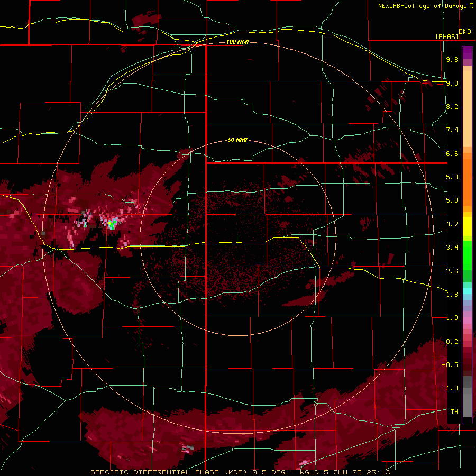Pick the cyan segment of the color bar
The image size is (476, 476).
(x=467, y=290)
